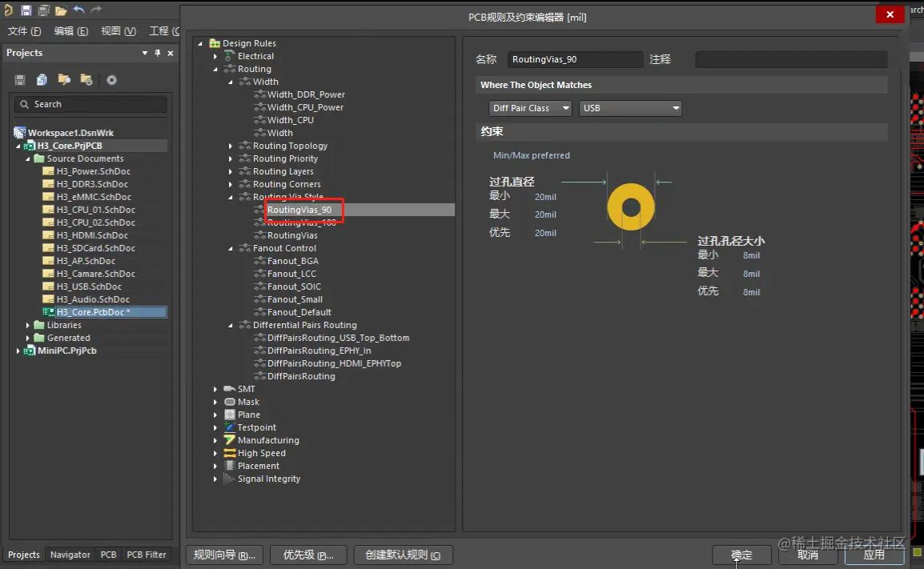Open the Projects panel dropdown arrow
The image size is (924, 569).
pyautogui.click(x=144, y=53)
